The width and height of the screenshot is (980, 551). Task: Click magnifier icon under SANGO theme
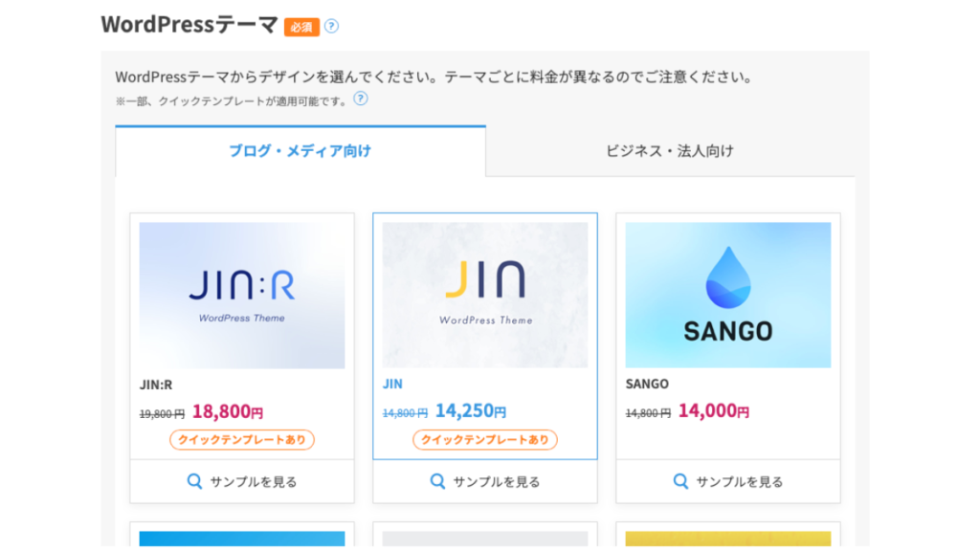pos(680,481)
